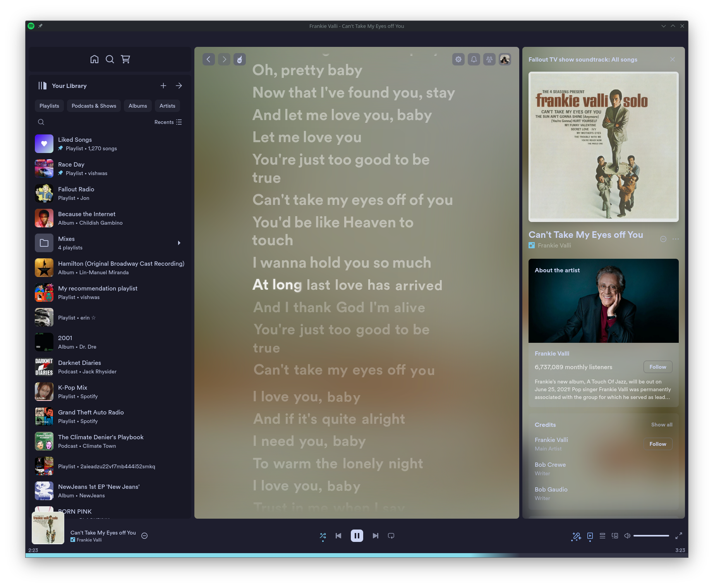Enter full screen mode
The image size is (714, 588).
[x=679, y=536]
